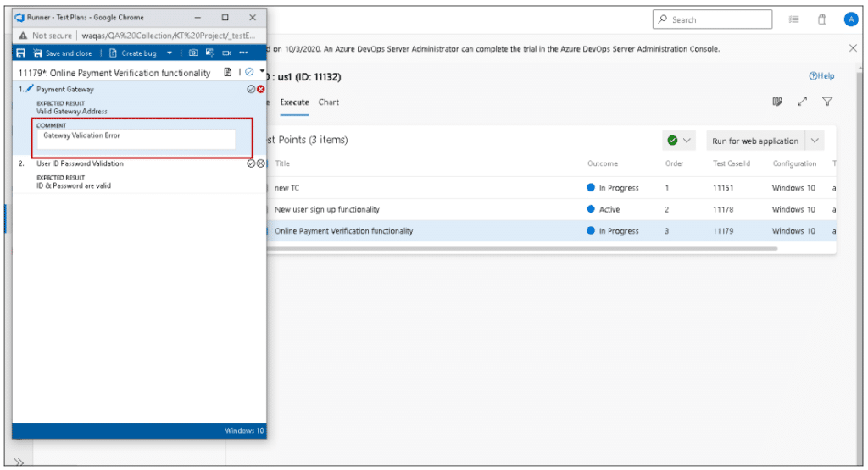The height and width of the screenshot is (470, 868).
Task: Open the marketplace shopping bag icon
Action: [x=822, y=19]
